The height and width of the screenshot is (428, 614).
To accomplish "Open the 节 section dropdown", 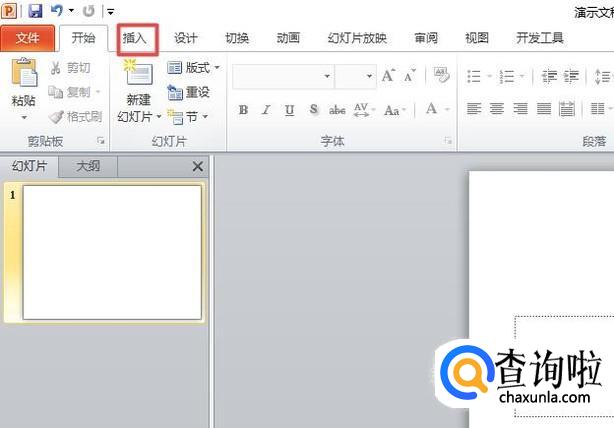I will coord(187,117).
